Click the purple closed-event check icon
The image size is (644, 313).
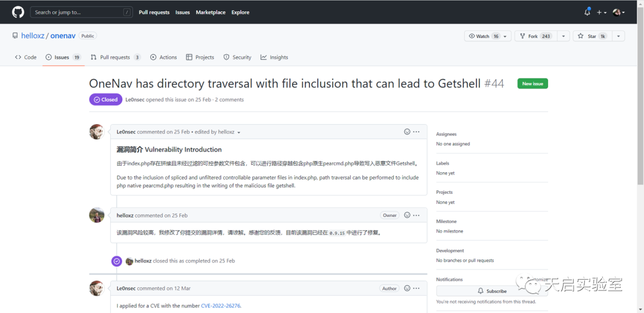117,261
